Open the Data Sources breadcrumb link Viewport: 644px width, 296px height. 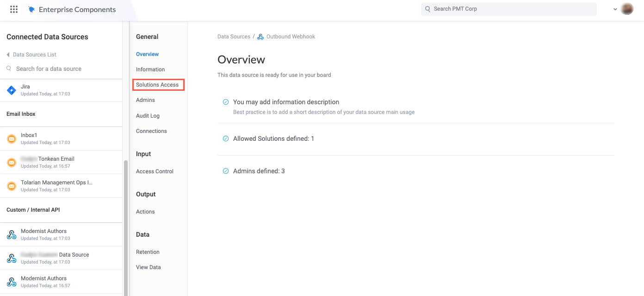(233, 36)
